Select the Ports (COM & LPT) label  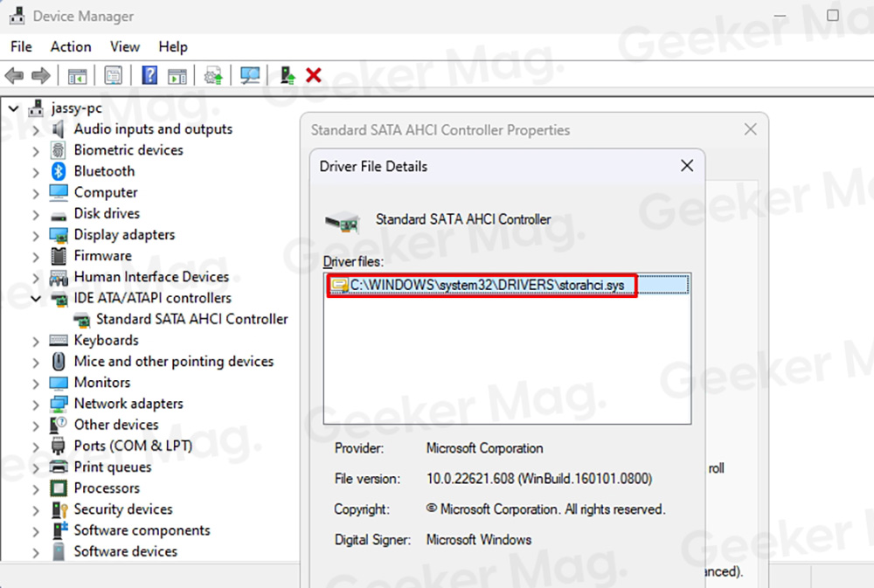click(133, 446)
